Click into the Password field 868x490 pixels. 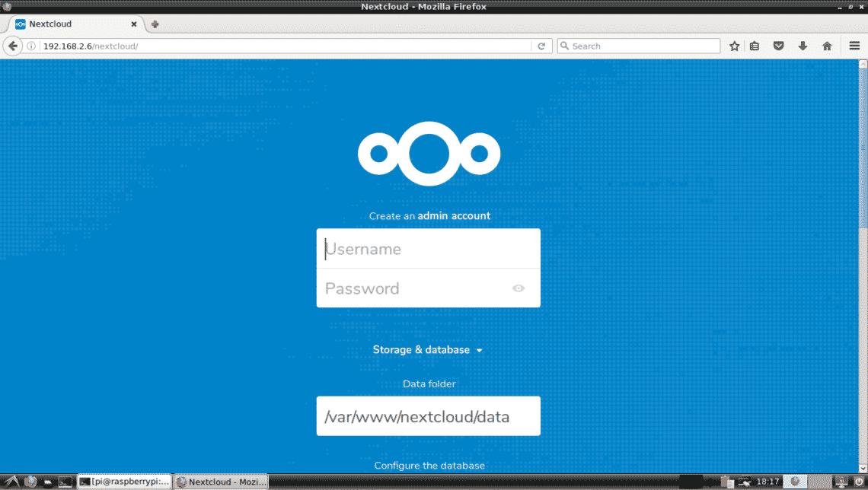coord(415,288)
